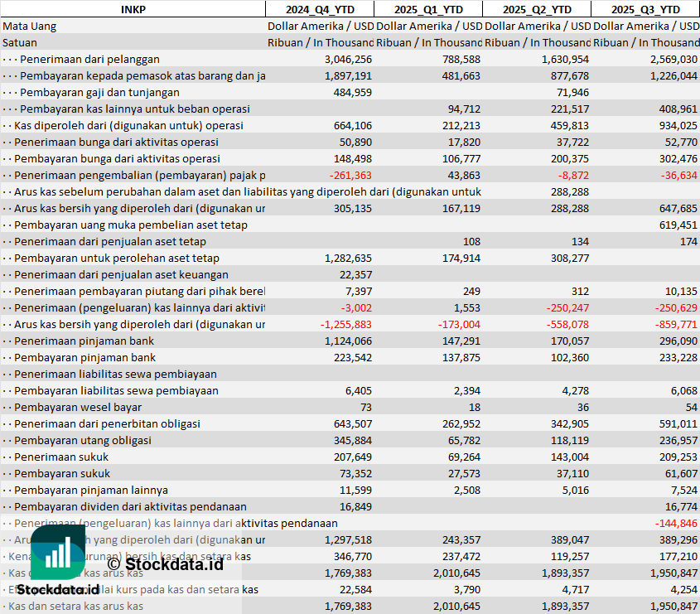The height and width of the screenshot is (614, 700).
Task: Click value 1,124,066 in the table
Action: click(x=348, y=341)
